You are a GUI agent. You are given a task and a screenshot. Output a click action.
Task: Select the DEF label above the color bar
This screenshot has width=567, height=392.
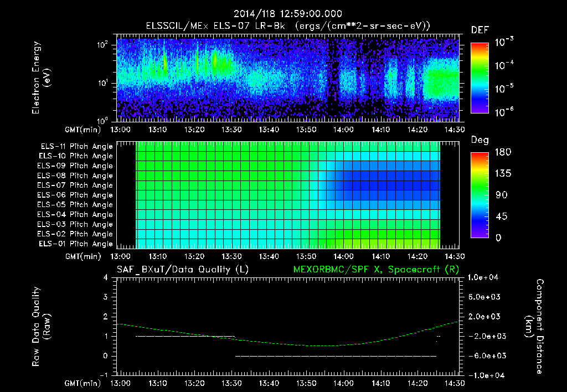pyautogui.click(x=480, y=30)
